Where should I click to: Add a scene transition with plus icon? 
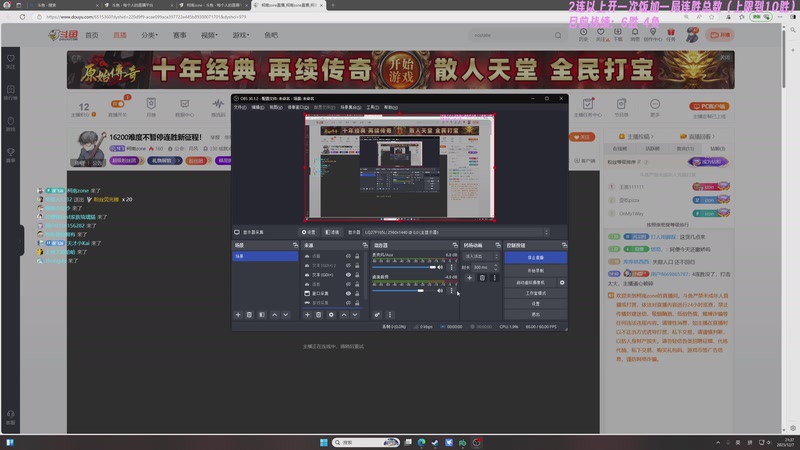(469, 278)
